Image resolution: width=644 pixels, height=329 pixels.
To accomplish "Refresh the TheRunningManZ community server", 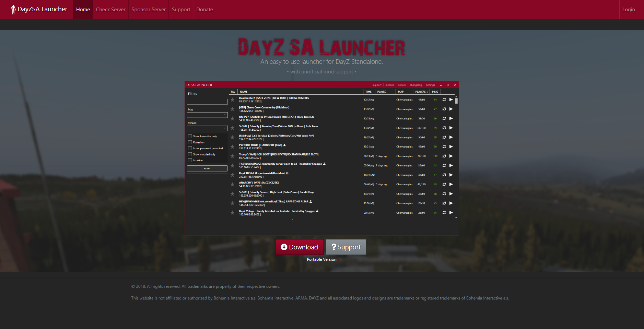I will pyautogui.click(x=444, y=166).
